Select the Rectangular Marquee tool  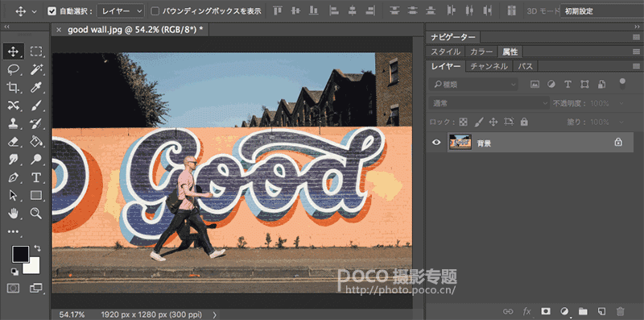[x=36, y=52]
